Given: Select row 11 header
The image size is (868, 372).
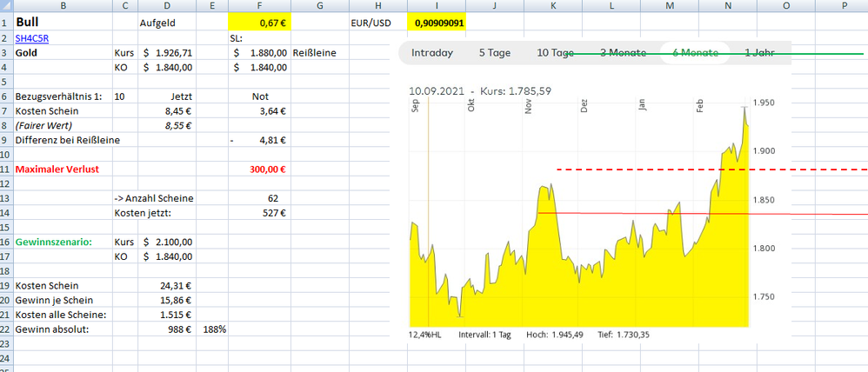Looking at the screenshot, I should pyautogui.click(x=5, y=169).
